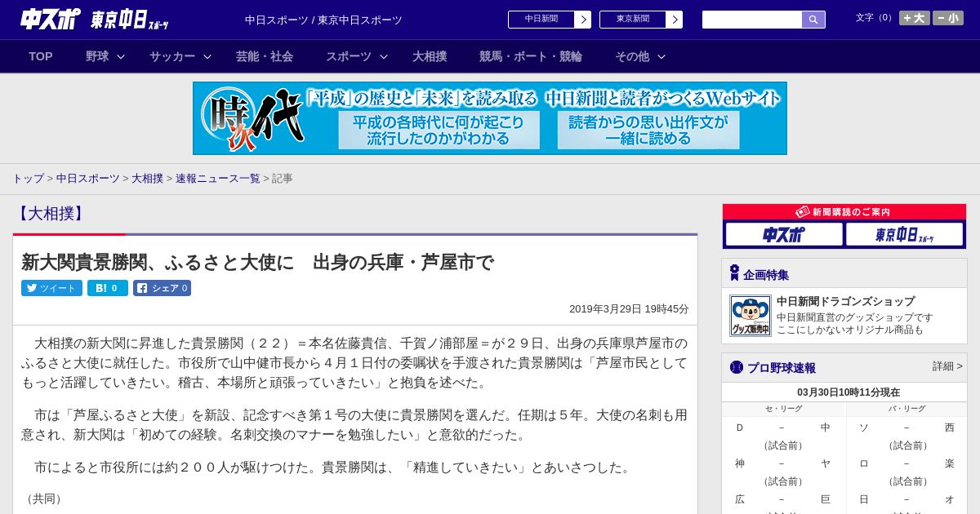Increase font size with +大 button

[914, 18]
